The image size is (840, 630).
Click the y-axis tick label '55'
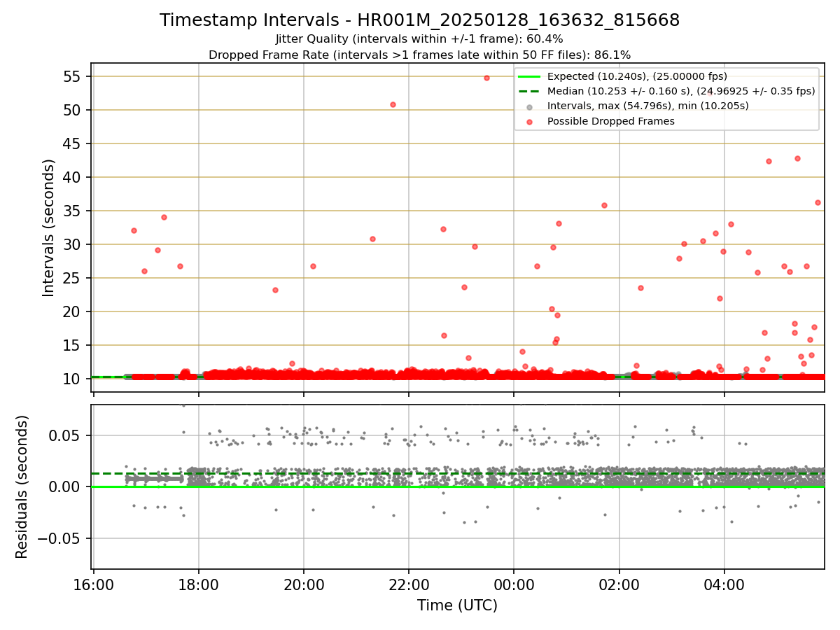click(72, 76)
